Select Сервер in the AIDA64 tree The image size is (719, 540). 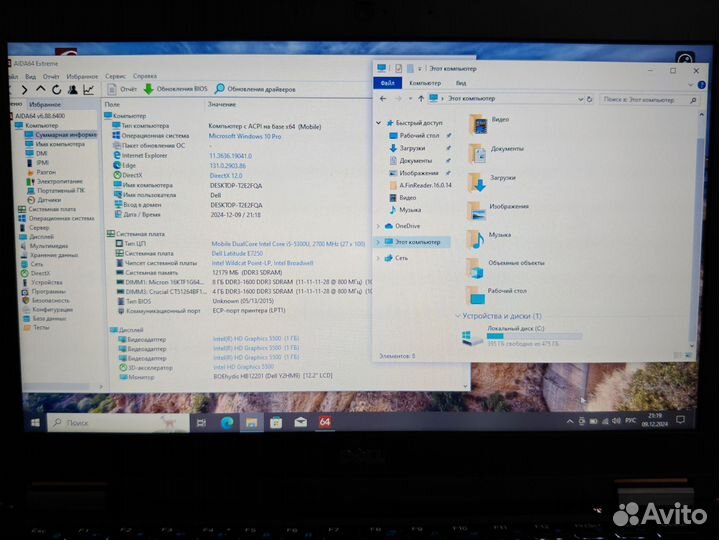click(34, 227)
